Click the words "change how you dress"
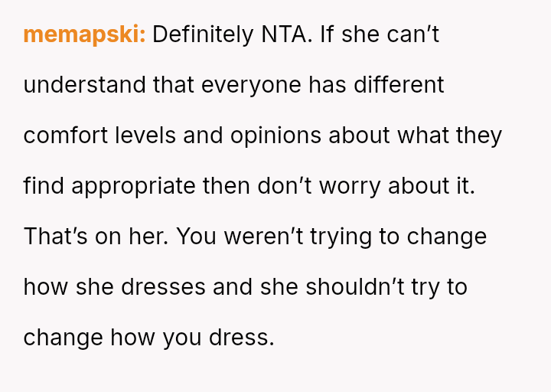The image size is (551, 392). (148, 338)
